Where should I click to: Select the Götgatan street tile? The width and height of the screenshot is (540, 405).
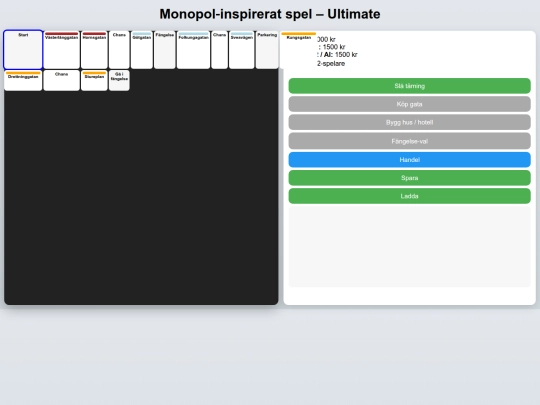[142, 50]
